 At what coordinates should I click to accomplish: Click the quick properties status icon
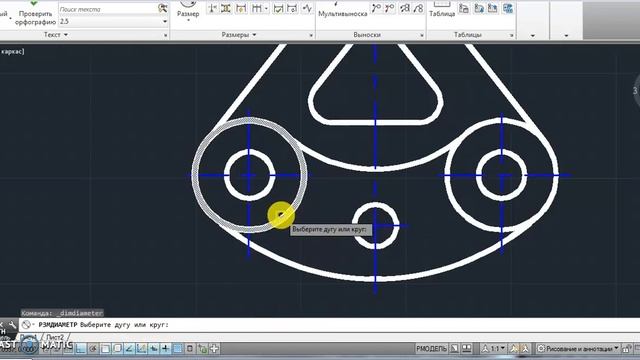click(x=190, y=349)
